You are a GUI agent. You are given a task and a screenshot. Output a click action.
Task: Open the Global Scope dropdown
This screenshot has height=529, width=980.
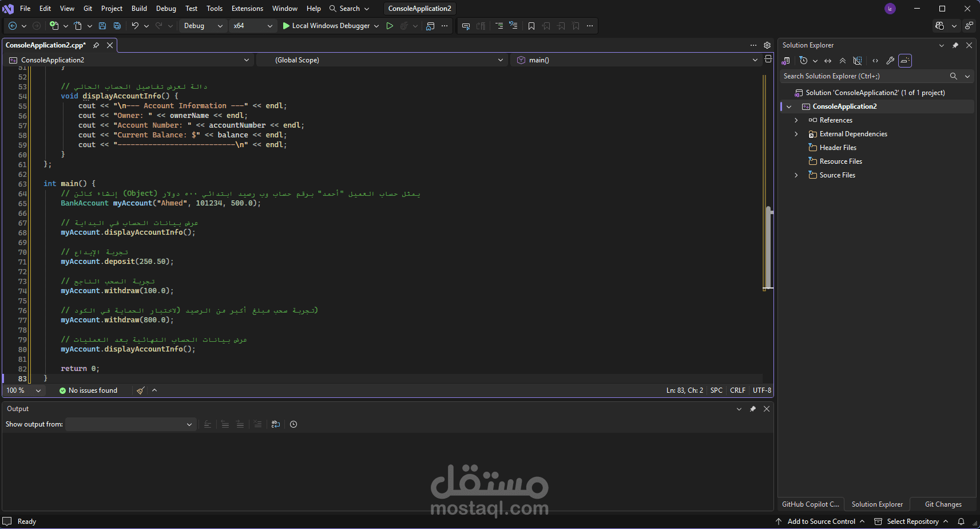tap(382, 60)
